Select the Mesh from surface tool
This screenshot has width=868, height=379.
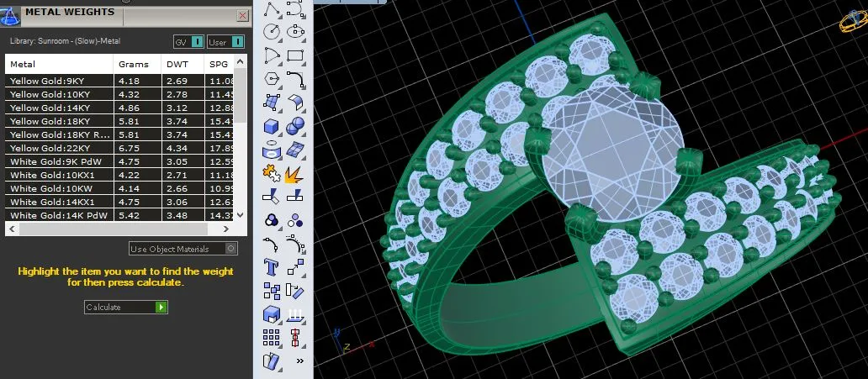(295, 150)
